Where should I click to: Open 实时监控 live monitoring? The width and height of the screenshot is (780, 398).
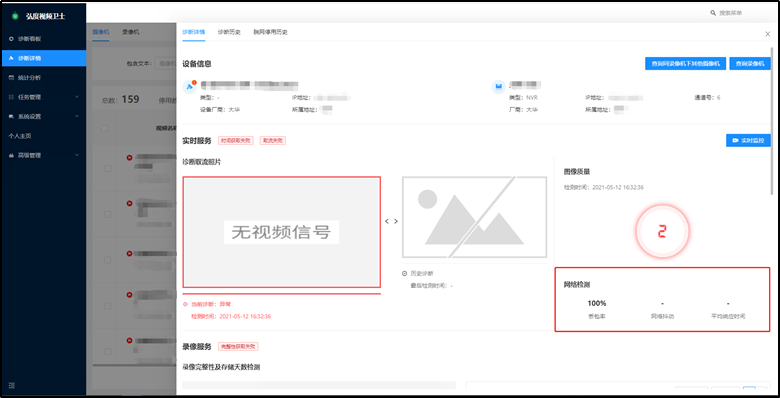pos(748,141)
